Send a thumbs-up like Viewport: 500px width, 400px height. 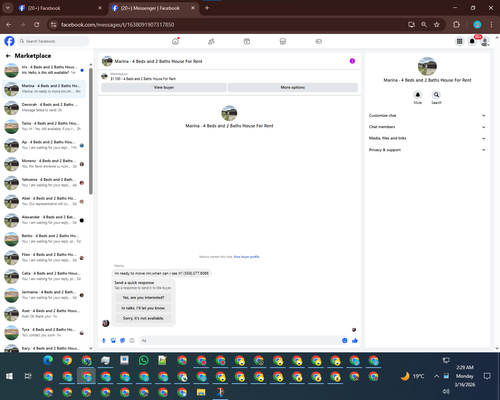click(x=355, y=340)
